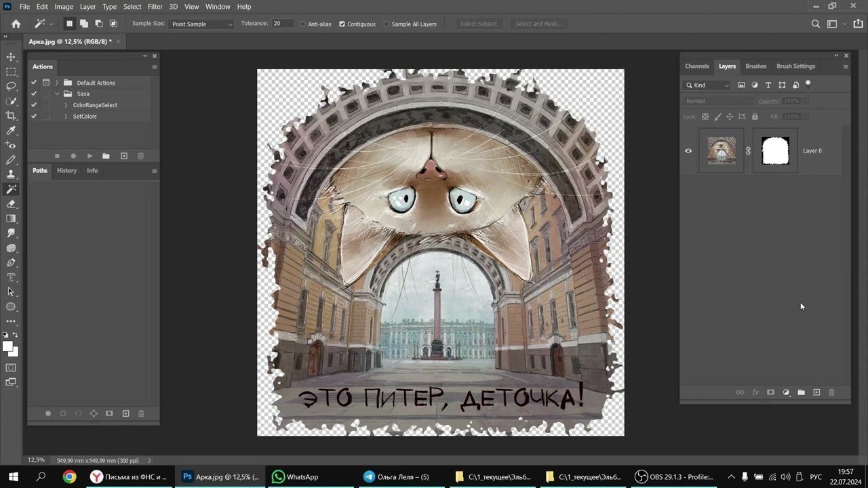Select the Eraser tool
This screenshot has width=868, height=488.
[11, 204]
